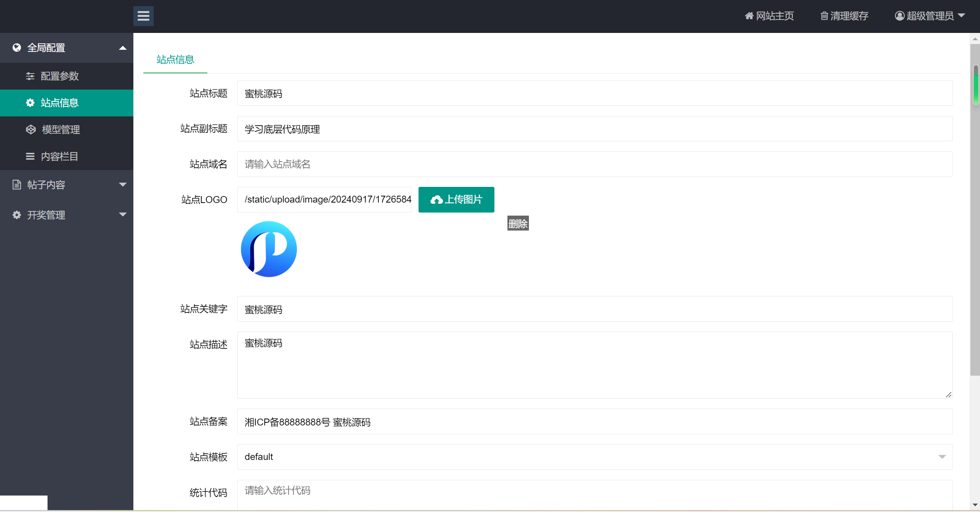Click the trash icon beside 清理缓存
The height and width of the screenshot is (512, 980).
pyautogui.click(x=824, y=16)
